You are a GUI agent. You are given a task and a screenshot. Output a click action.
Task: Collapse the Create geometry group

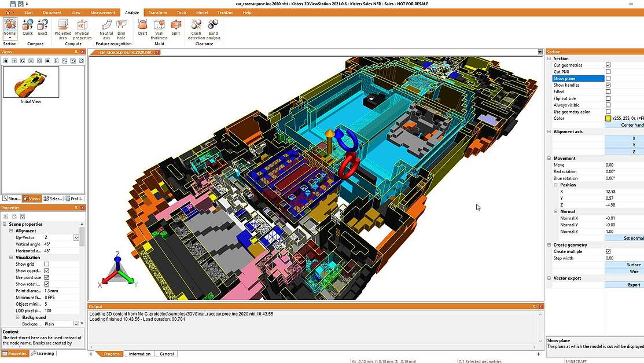(x=549, y=244)
